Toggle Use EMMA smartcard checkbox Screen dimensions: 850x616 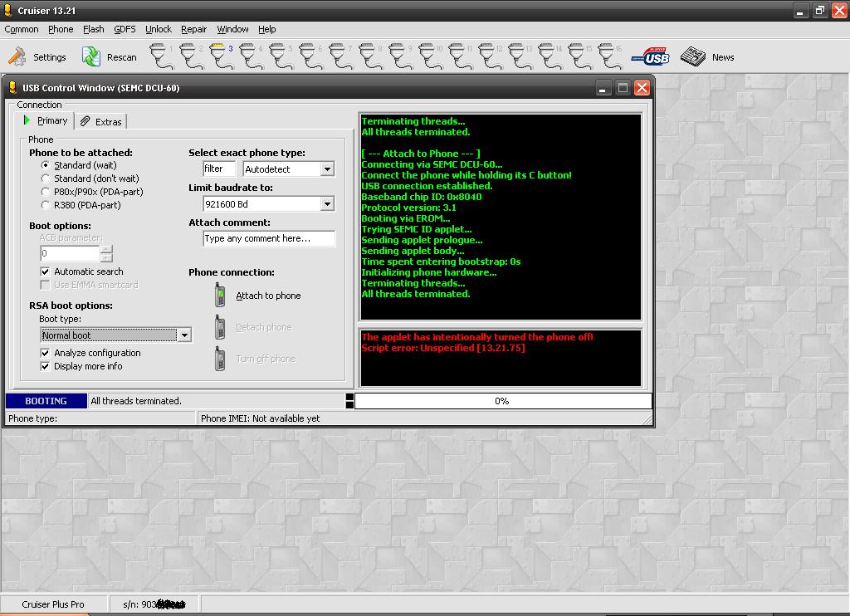point(45,285)
